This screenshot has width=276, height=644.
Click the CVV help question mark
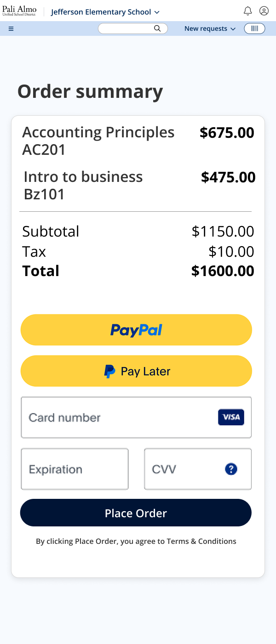231,469
